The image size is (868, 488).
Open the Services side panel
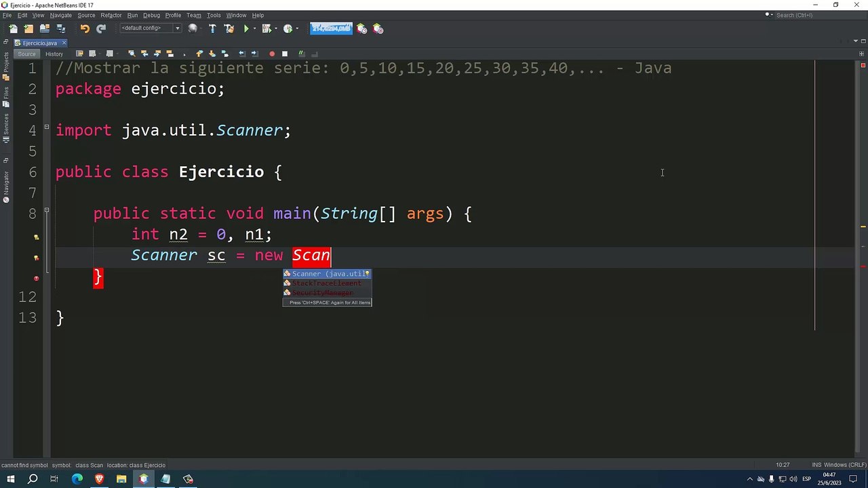click(6, 128)
